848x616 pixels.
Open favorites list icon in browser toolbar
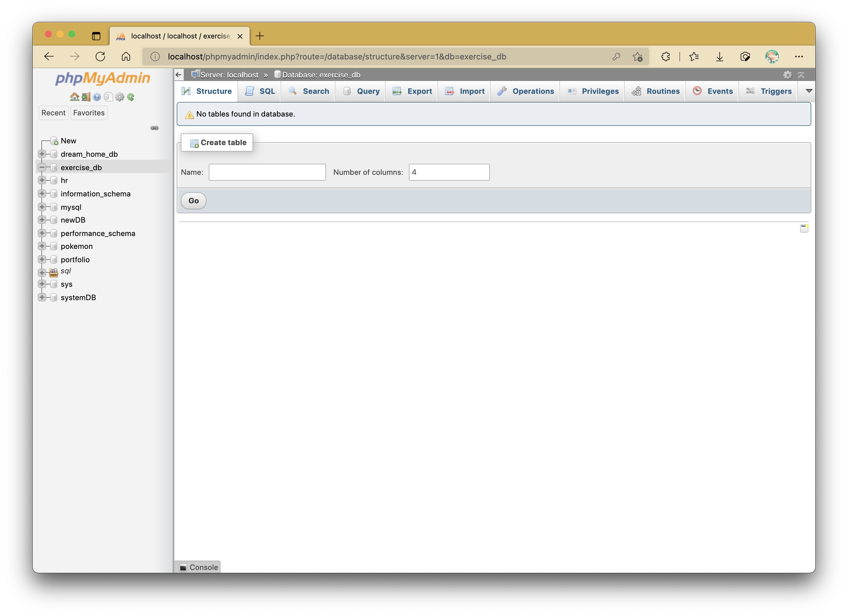pos(694,57)
